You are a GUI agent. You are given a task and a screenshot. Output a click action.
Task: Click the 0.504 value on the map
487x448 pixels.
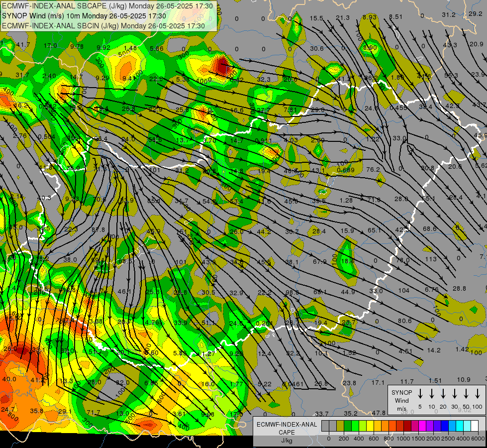47,137
